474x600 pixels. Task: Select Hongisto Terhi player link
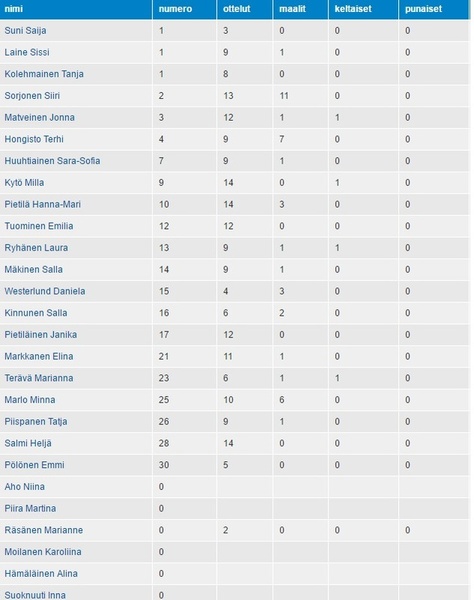click(34, 139)
